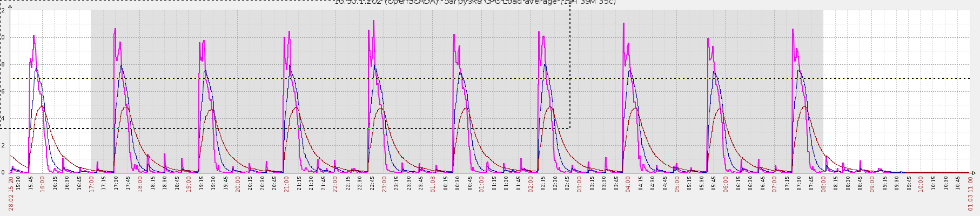This screenshot has width=980, height=216.
Task: Click the 17:00 label on time axis
Action: (x=91, y=184)
